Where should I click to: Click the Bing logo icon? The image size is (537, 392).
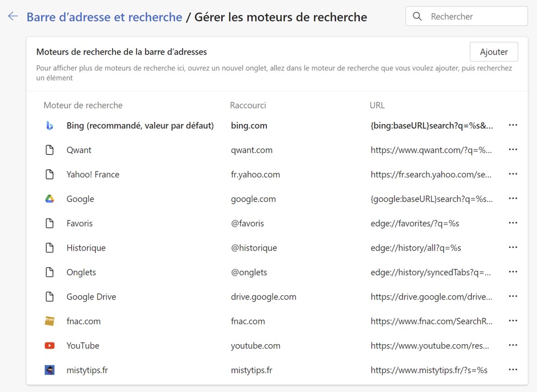pyautogui.click(x=50, y=126)
